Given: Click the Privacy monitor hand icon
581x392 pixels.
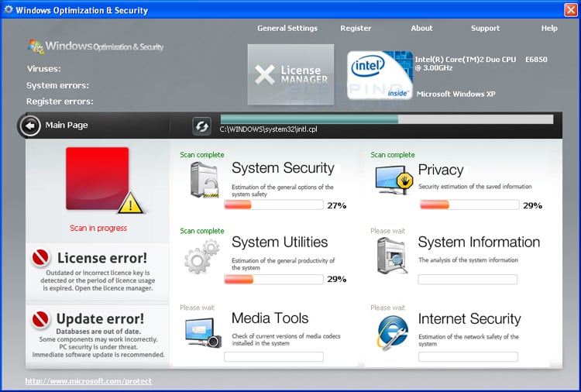Looking at the screenshot, I should tap(394, 180).
